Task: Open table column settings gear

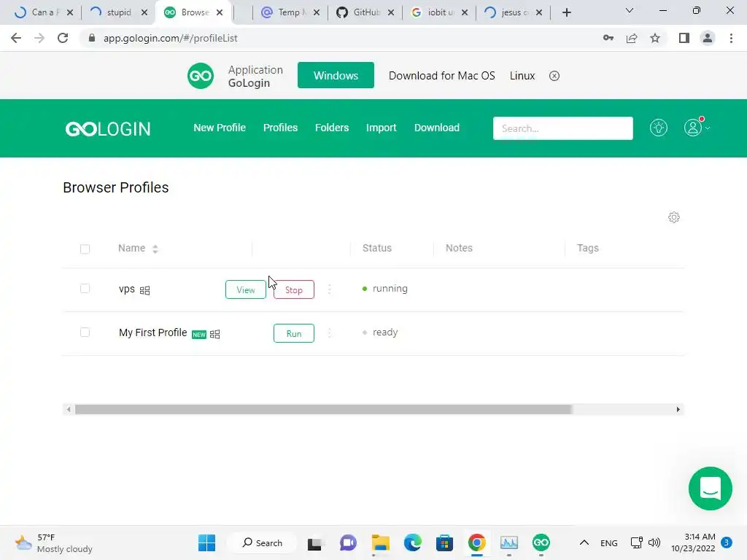Action: 673,217
